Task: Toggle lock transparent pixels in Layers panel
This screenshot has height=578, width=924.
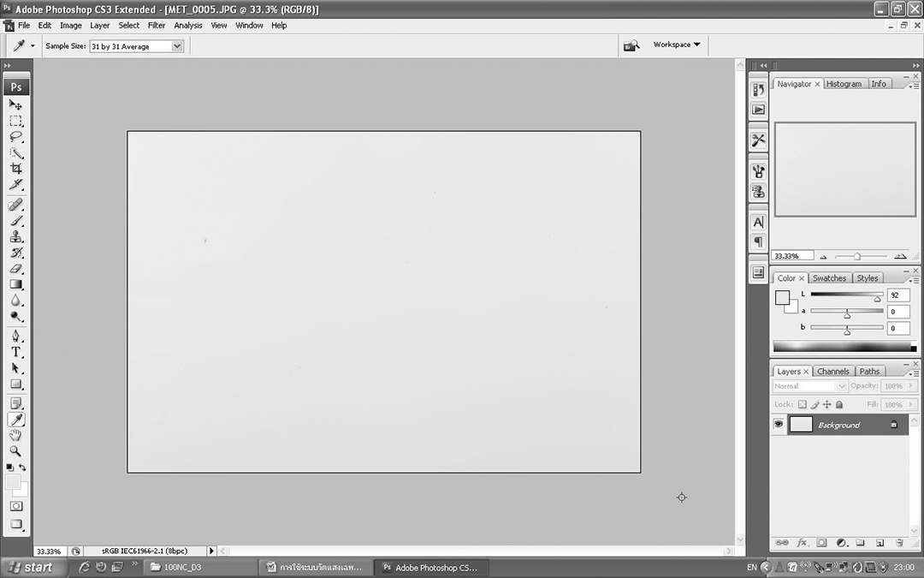Action: coord(803,404)
